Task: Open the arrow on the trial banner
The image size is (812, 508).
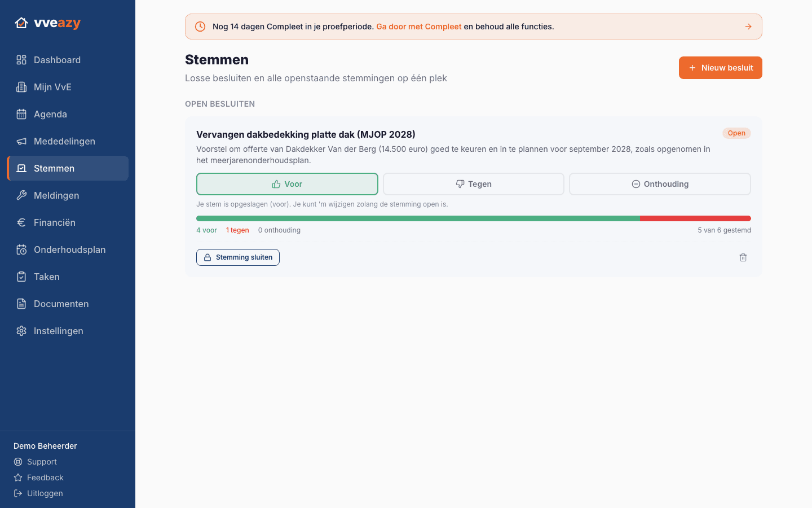Action: click(x=748, y=27)
